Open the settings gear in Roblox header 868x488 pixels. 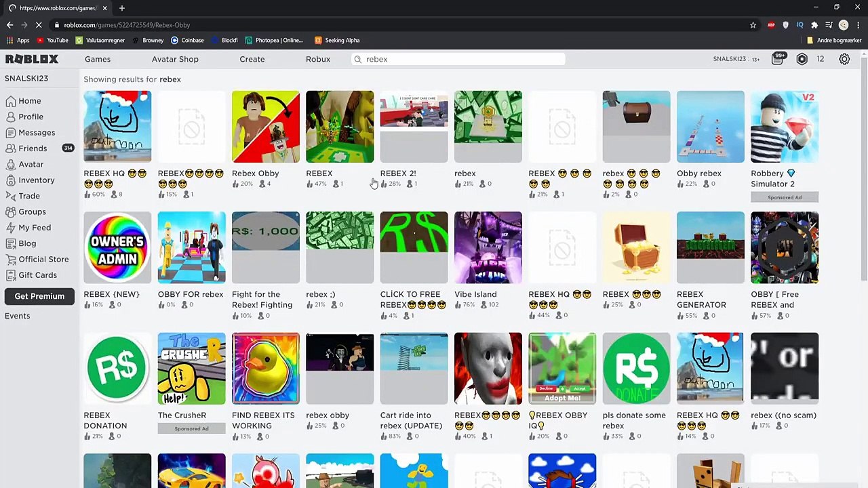pyautogui.click(x=844, y=59)
